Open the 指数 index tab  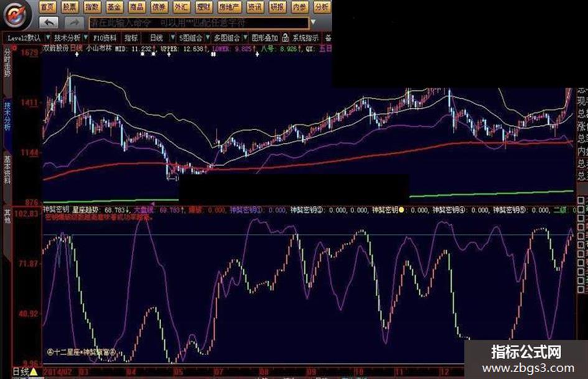[x=92, y=7]
